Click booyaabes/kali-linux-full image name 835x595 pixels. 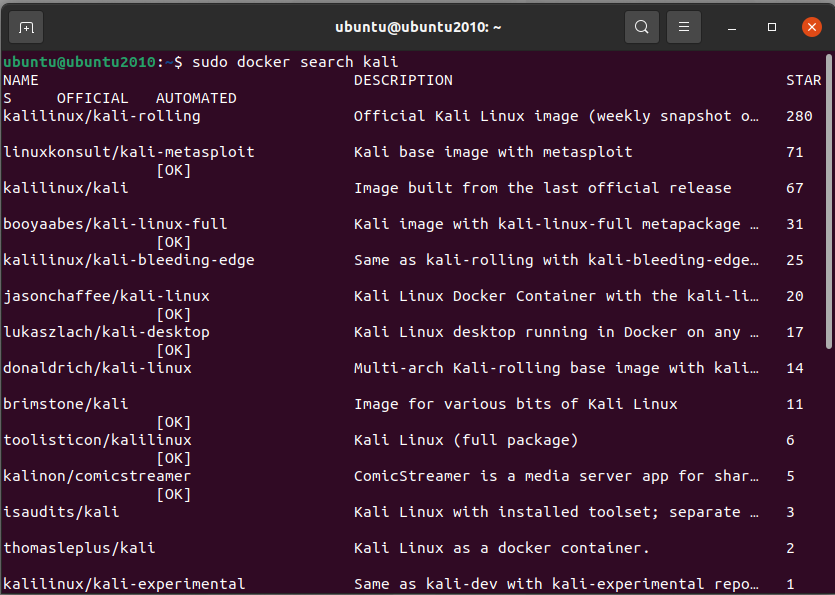115,224
